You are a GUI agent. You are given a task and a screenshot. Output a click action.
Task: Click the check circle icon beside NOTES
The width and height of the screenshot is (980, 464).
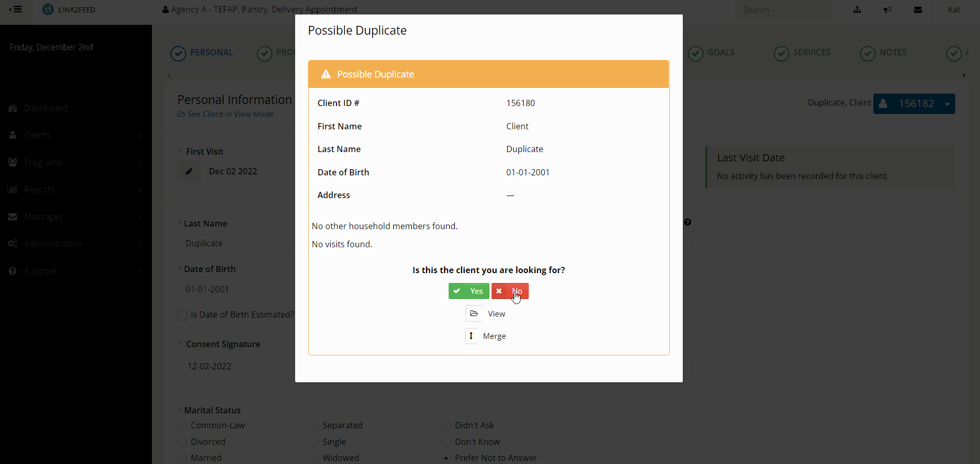click(868, 54)
